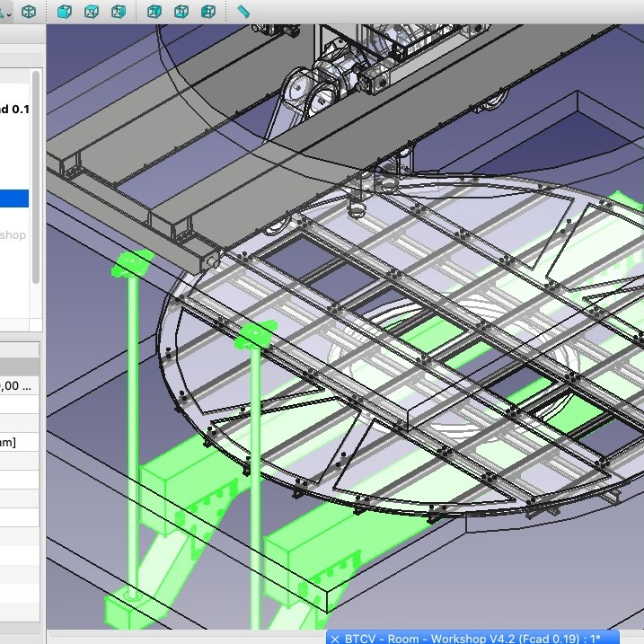Set the left view cube icon
Viewport: 644px width, 644px height.
tap(208, 12)
